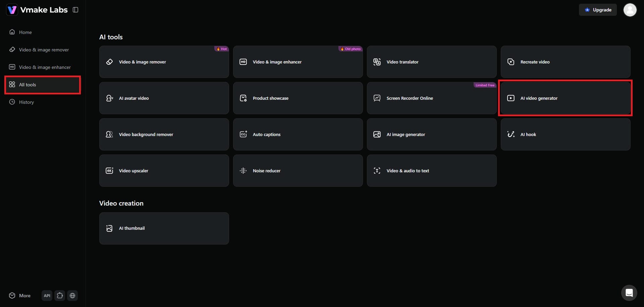Click the clock icon next to History
This screenshot has height=307, width=644.
pyautogui.click(x=12, y=102)
